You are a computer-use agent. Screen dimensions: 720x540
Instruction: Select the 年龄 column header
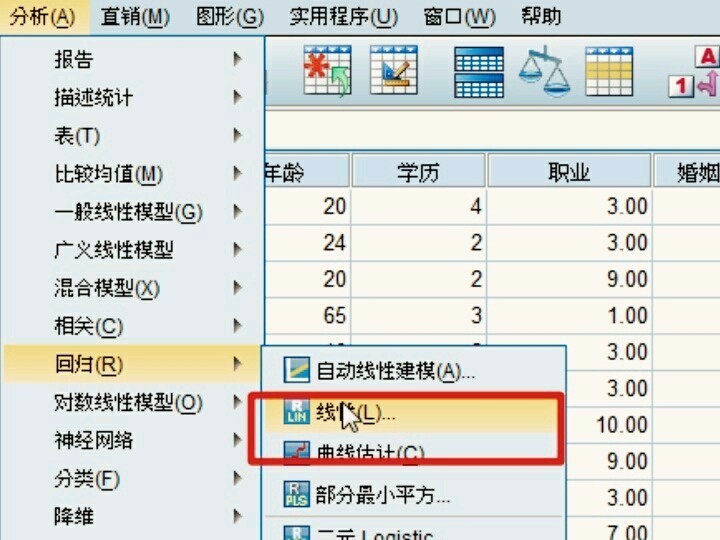pyautogui.click(x=307, y=171)
